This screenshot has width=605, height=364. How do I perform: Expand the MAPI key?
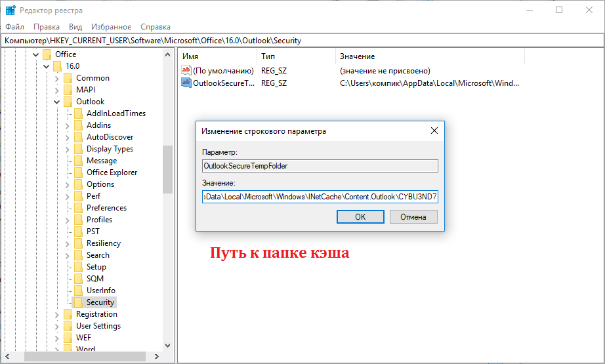pos(56,91)
